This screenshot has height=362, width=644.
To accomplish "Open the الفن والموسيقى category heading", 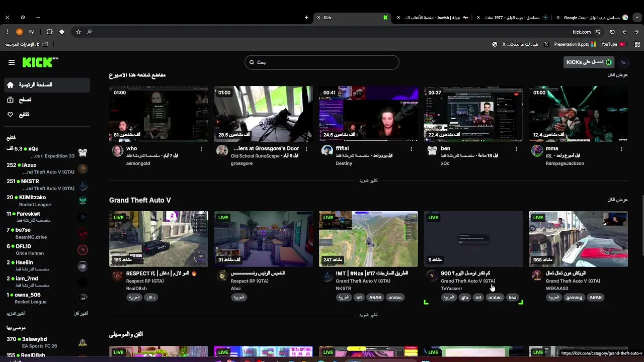I will (x=126, y=334).
